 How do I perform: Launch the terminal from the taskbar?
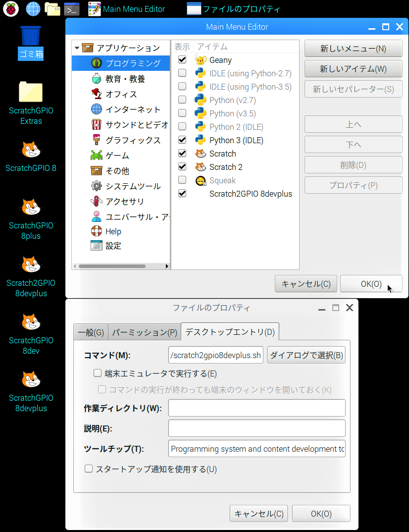[x=72, y=9]
